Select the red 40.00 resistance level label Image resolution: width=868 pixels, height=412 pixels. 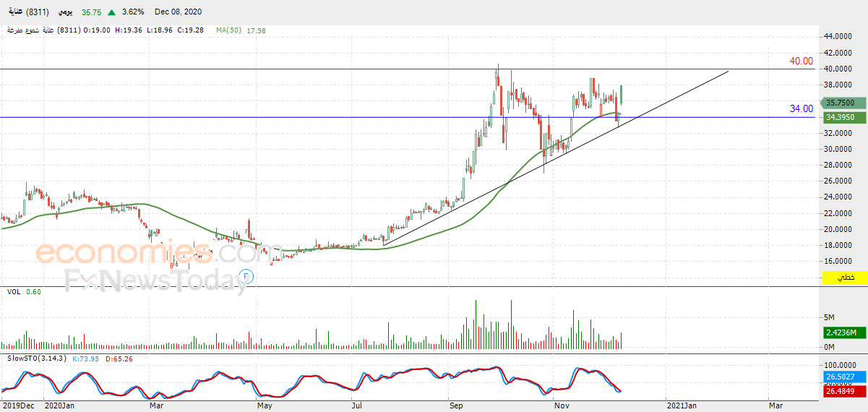pos(801,61)
